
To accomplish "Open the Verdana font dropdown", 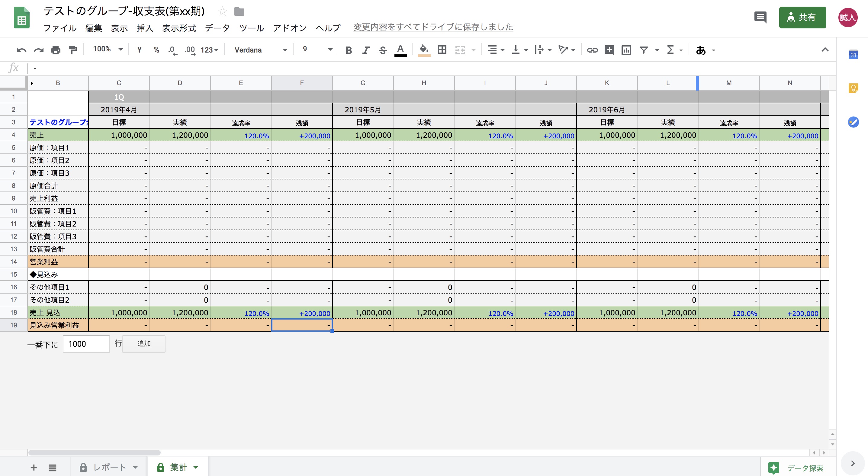I will coord(261,50).
